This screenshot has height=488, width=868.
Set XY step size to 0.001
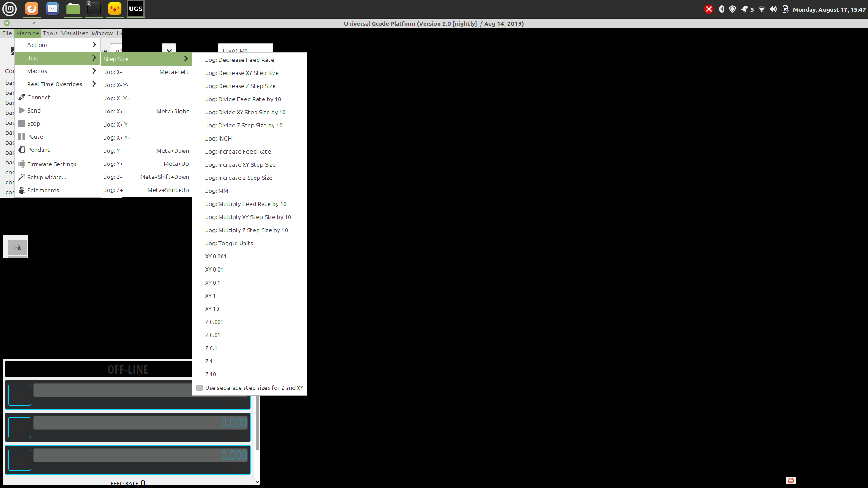[x=249, y=256]
